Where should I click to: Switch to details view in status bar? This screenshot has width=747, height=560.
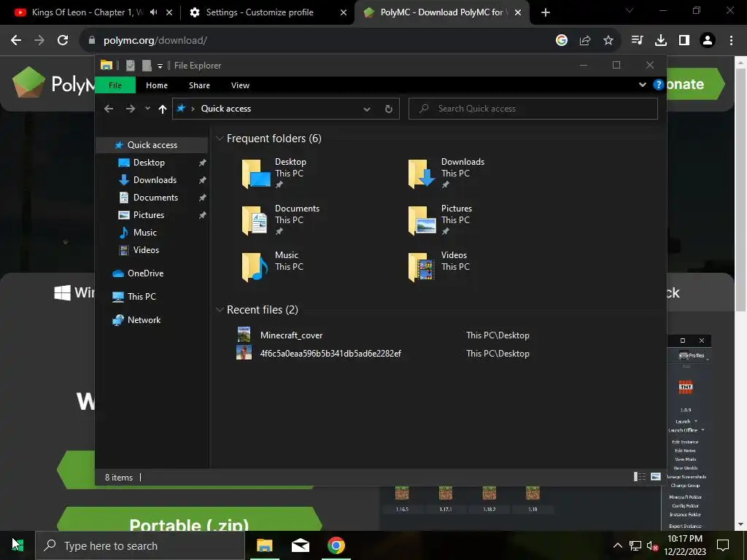[x=639, y=477]
